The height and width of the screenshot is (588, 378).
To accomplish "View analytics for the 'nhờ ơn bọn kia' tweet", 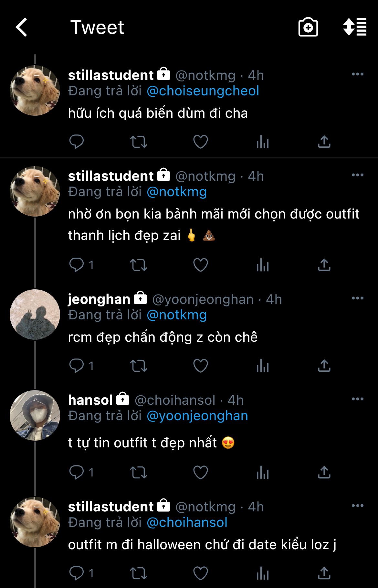I will [x=263, y=265].
